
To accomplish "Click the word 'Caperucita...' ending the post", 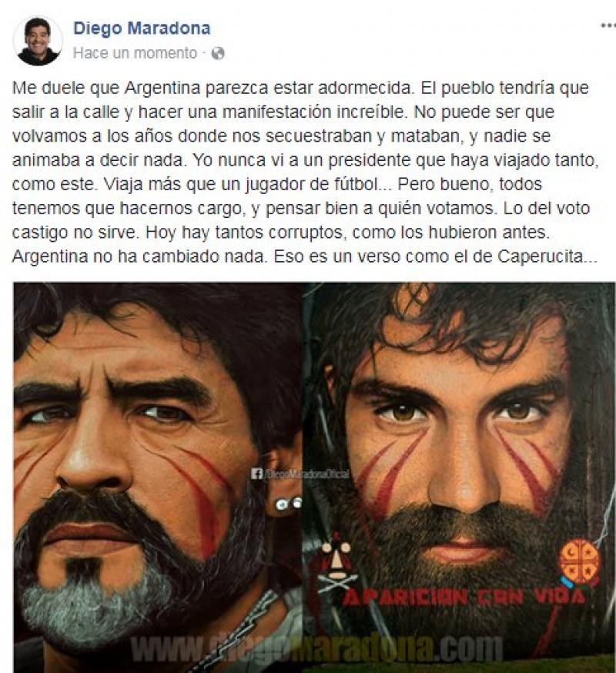I will (x=547, y=256).
